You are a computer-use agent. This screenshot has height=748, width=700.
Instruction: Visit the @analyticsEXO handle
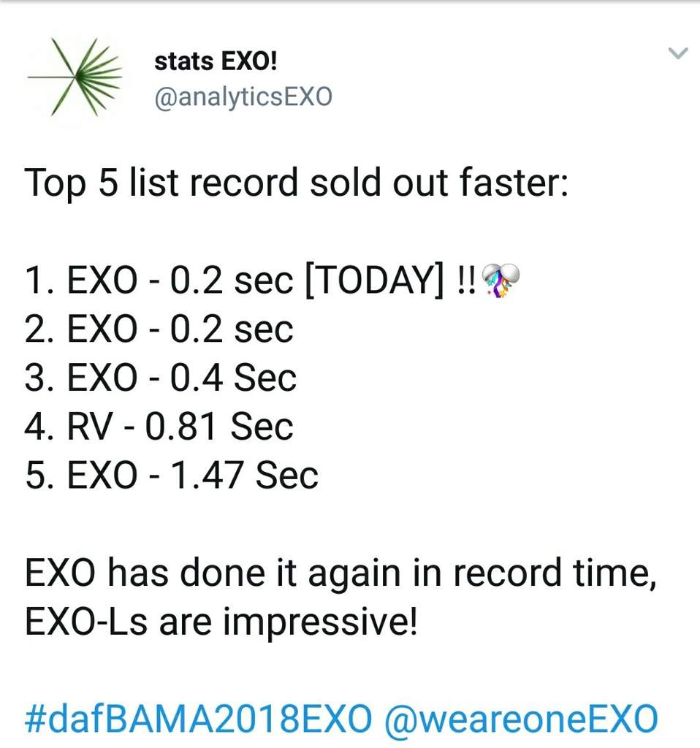point(243,97)
